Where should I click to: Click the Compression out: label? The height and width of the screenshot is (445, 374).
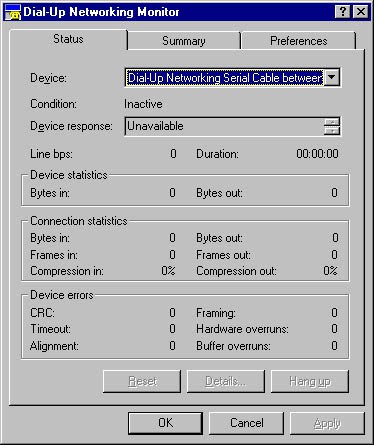point(236,271)
